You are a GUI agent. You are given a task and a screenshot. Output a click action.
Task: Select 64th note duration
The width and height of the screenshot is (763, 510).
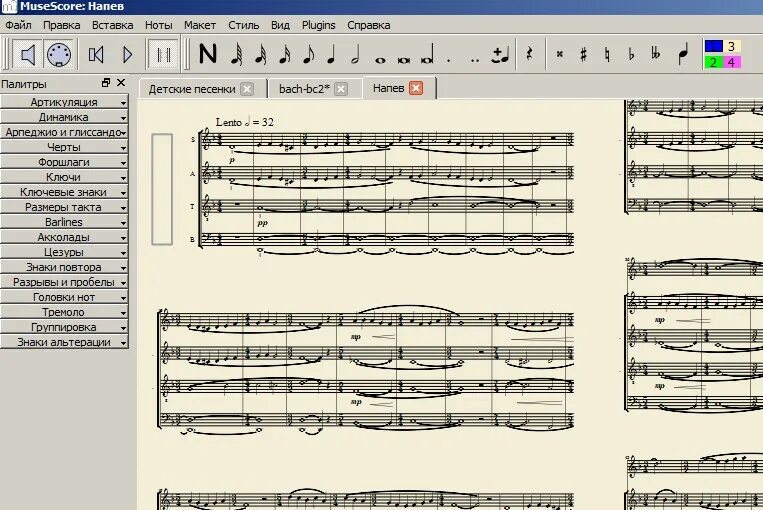click(236, 54)
